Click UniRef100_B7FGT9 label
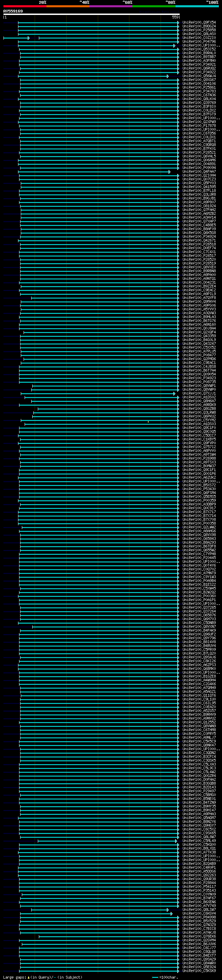Screen dimensions: 222x980 (x=199, y=114)
